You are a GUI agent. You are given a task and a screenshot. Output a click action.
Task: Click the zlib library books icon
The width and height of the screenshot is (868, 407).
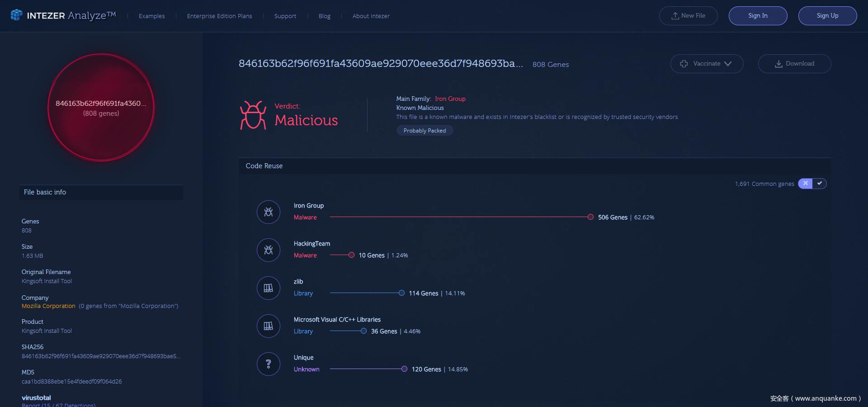point(269,288)
